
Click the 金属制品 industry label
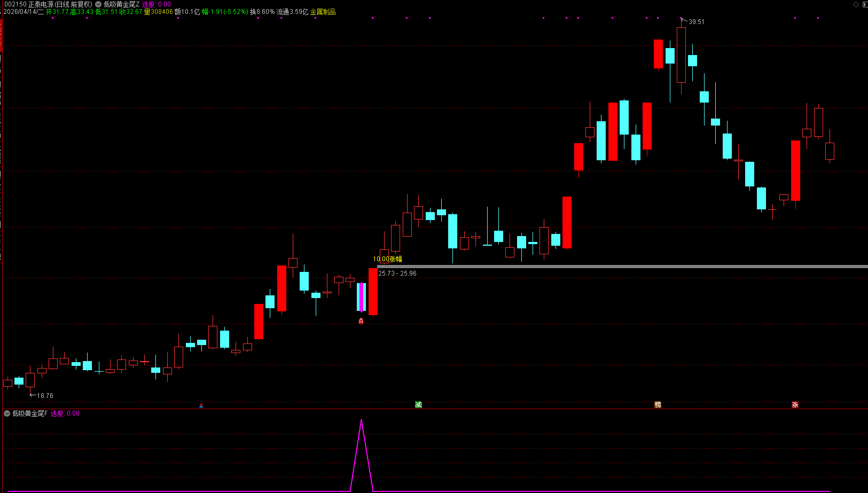click(323, 12)
